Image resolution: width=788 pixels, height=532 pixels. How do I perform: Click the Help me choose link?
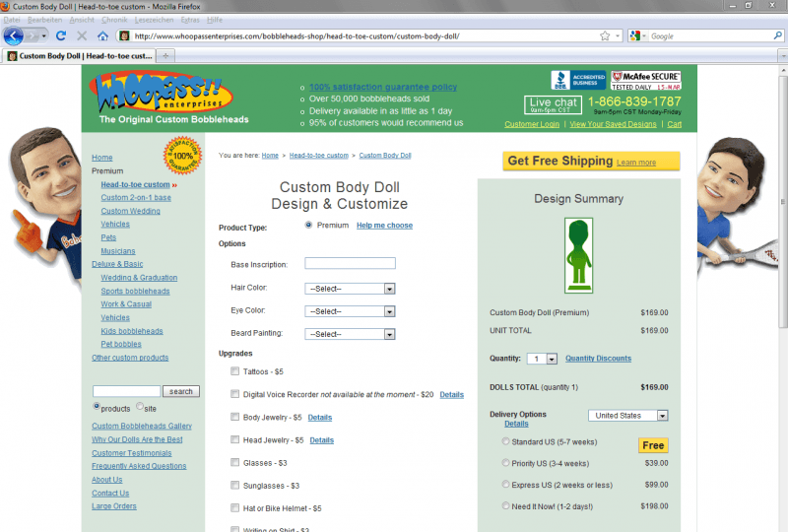pyautogui.click(x=384, y=226)
